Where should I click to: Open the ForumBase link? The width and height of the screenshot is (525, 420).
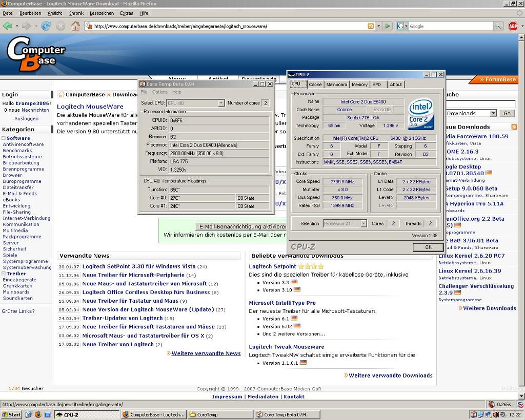point(498,79)
